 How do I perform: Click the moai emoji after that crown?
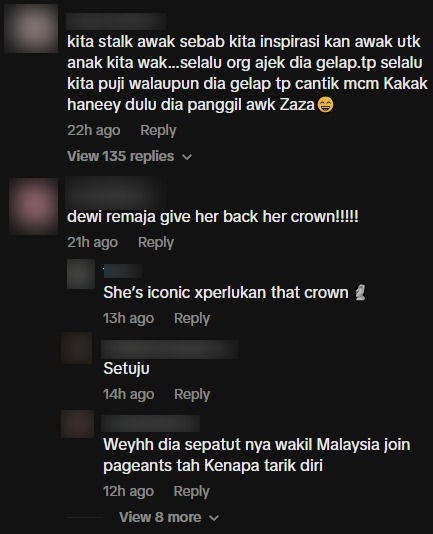(360, 293)
